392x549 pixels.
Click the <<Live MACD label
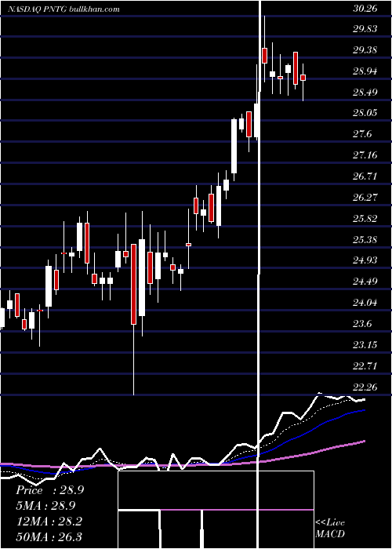coord(330,528)
